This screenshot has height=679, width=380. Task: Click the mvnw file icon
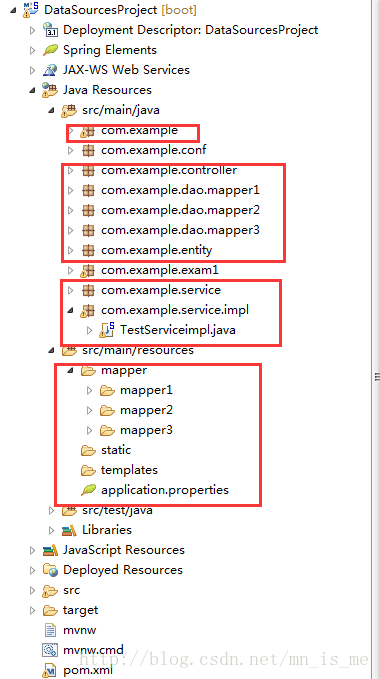[x=51, y=630]
